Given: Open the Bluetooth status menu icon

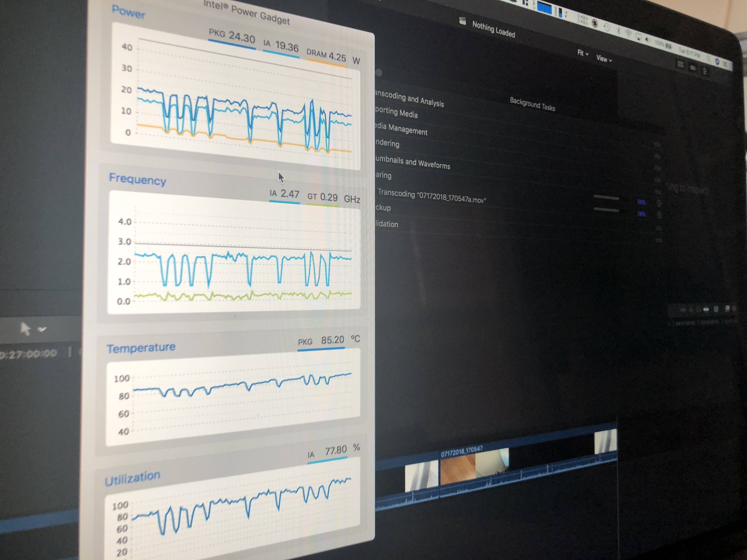Looking at the screenshot, I should (619, 31).
